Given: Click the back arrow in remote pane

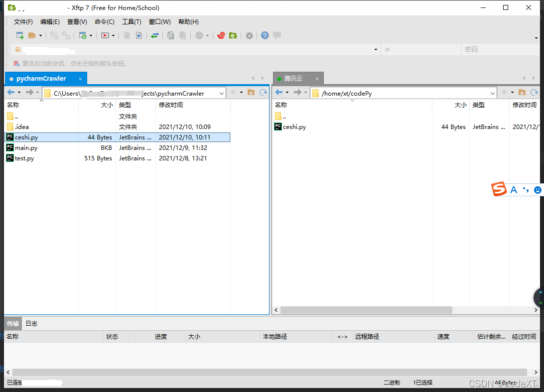Looking at the screenshot, I should point(278,93).
